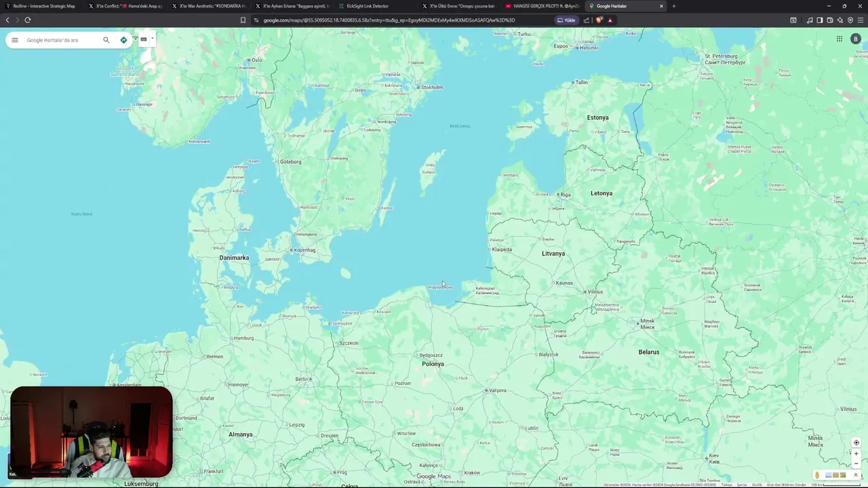The image size is (868, 488).
Task: Switch to KickSight Link Detector tab
Action: (x=375, y=6)
